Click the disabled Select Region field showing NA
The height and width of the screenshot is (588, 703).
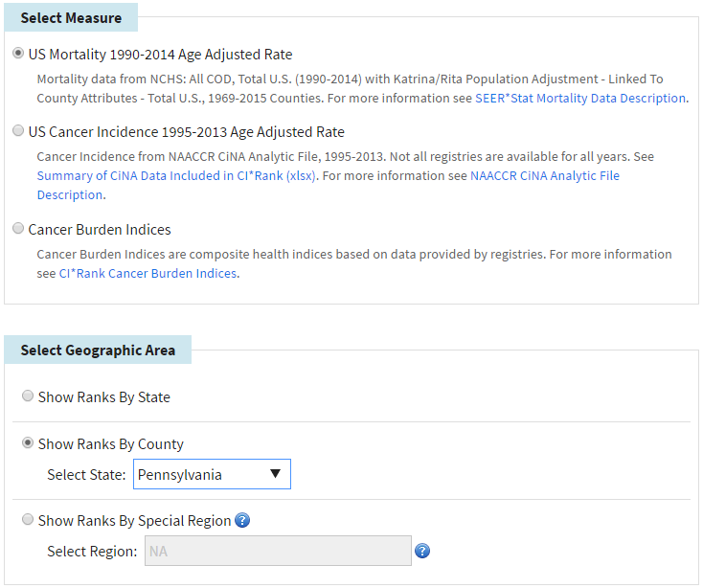277,551
